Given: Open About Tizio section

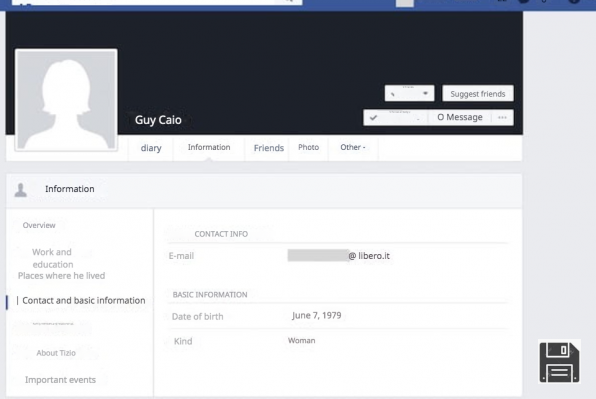Looking at the screenshot, I should (x=56, y=353).
